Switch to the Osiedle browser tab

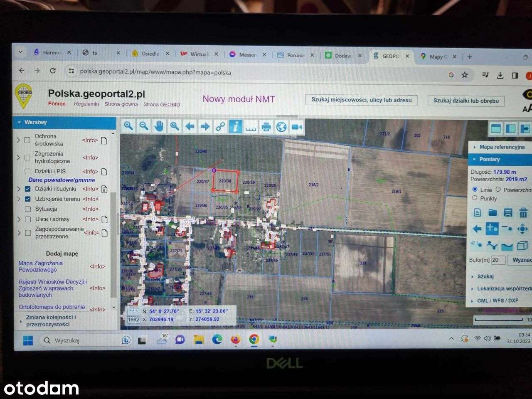tap(150, 54)
